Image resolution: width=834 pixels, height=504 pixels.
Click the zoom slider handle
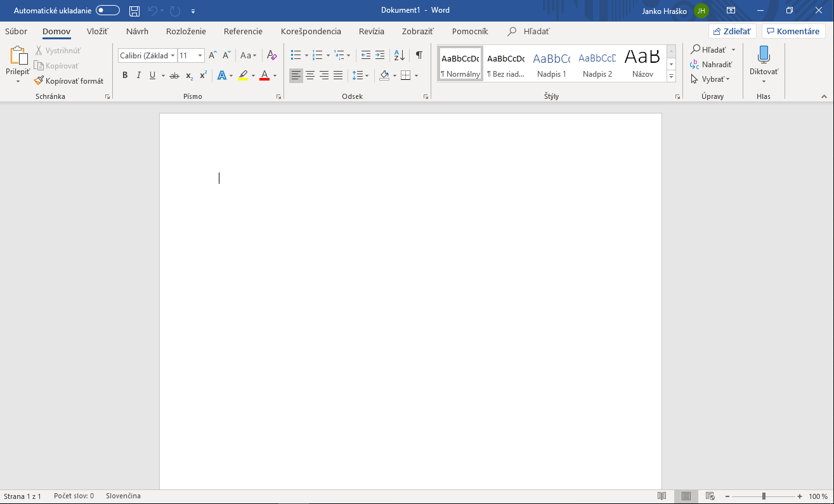tap(764, 496)
